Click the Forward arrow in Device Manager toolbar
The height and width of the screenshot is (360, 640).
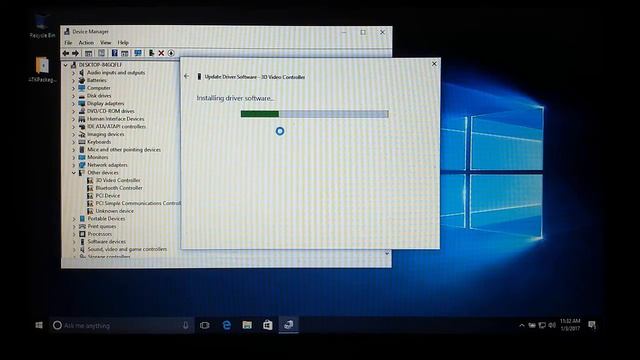coord(76,53)
